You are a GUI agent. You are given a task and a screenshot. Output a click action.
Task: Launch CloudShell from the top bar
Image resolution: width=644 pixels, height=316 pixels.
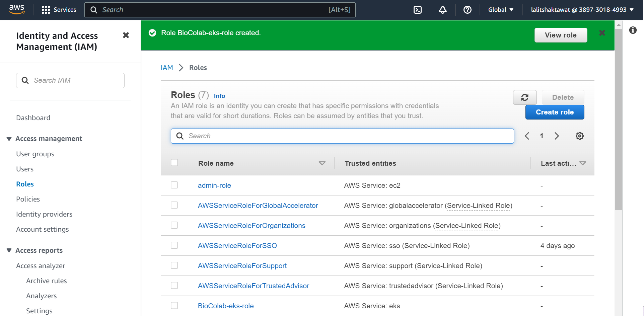pos(418,10)
